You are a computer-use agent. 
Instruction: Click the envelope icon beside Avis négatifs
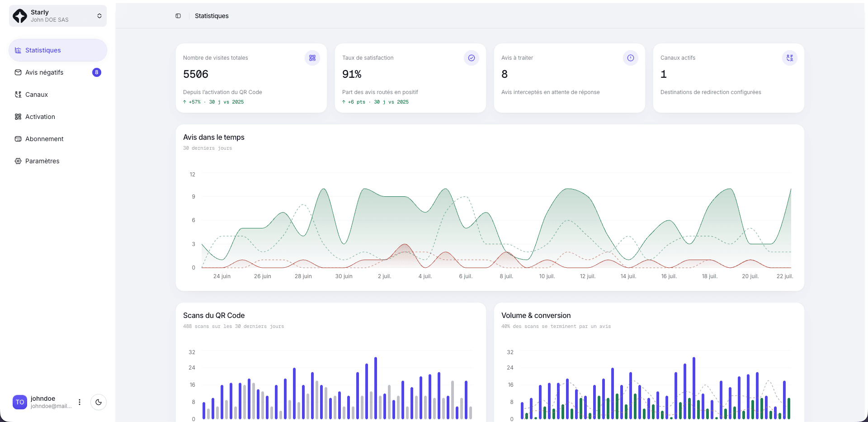click(x=18, y=72)
